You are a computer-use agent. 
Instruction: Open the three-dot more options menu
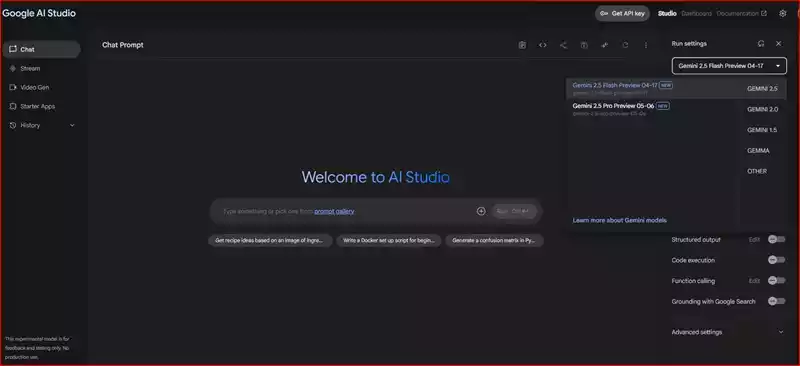point(645,45)
